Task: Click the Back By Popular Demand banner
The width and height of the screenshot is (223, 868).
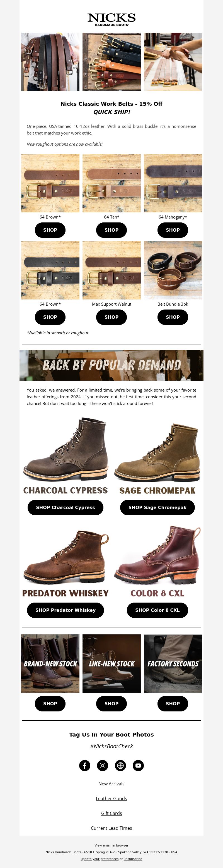Action: pos(111,365)
